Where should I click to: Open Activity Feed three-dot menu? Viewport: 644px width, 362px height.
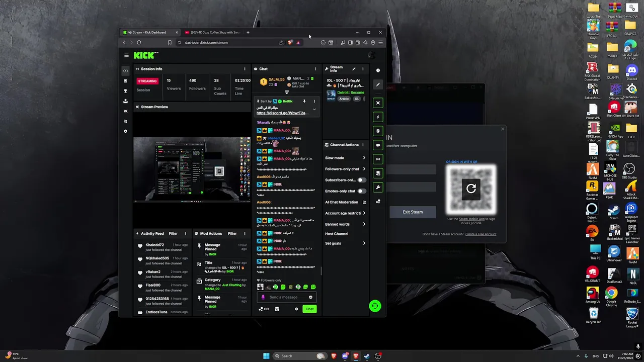[x=185, y=233]
